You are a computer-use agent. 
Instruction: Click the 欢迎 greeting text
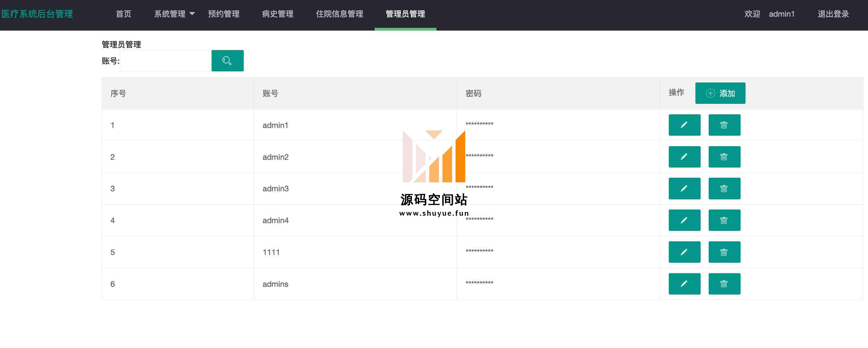[x=752, y=14]
